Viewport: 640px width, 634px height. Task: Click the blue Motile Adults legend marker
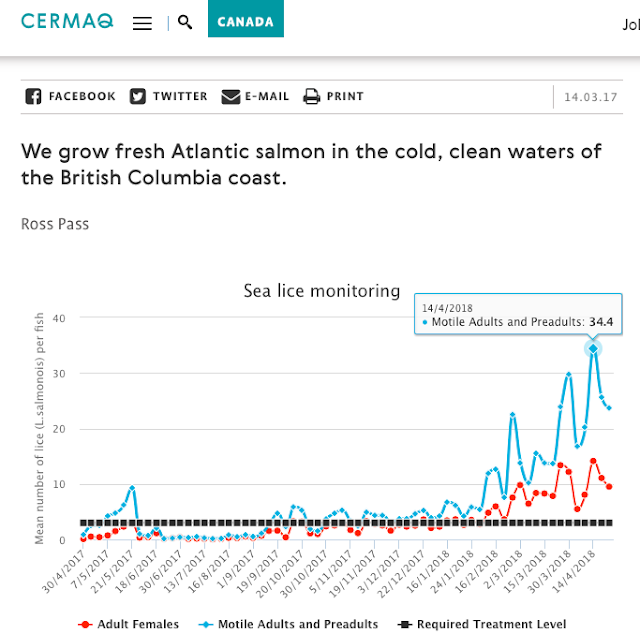[x=206, y=624]
